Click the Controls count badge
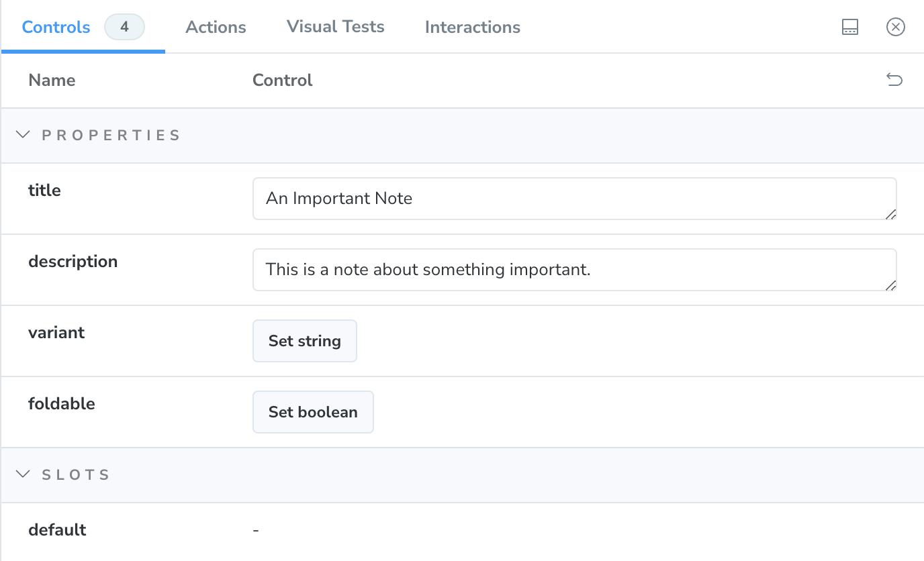Screen dimensions: 924x561 coord(124,28)
